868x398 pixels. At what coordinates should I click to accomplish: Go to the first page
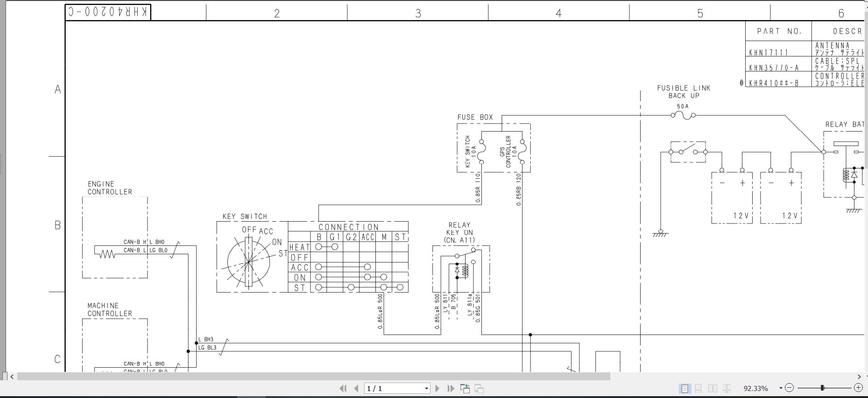point(343,388)
